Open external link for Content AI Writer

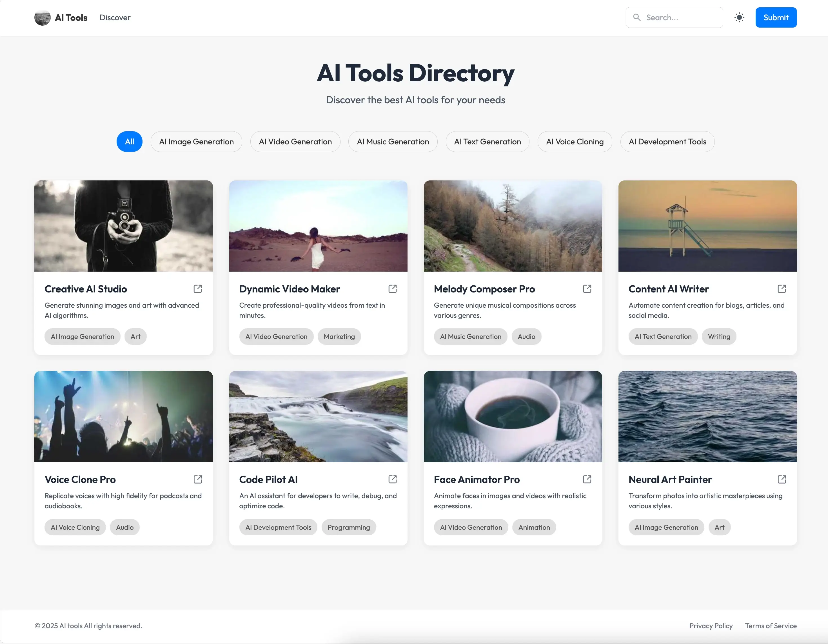tap(781, 289)
